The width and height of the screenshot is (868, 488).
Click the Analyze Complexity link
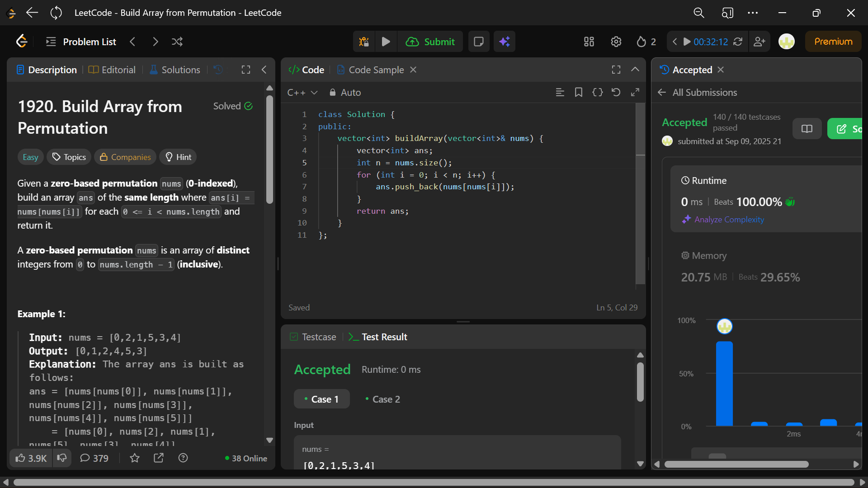click(x=729, y=220)
